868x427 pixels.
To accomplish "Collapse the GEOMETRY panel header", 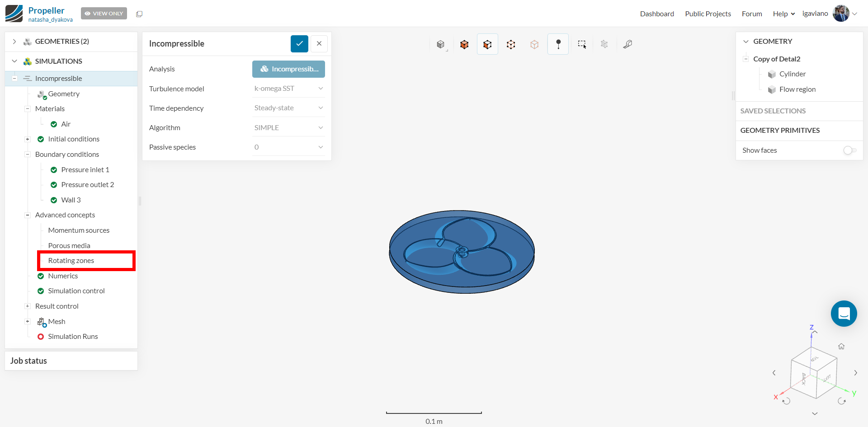I will pos(746,41).
